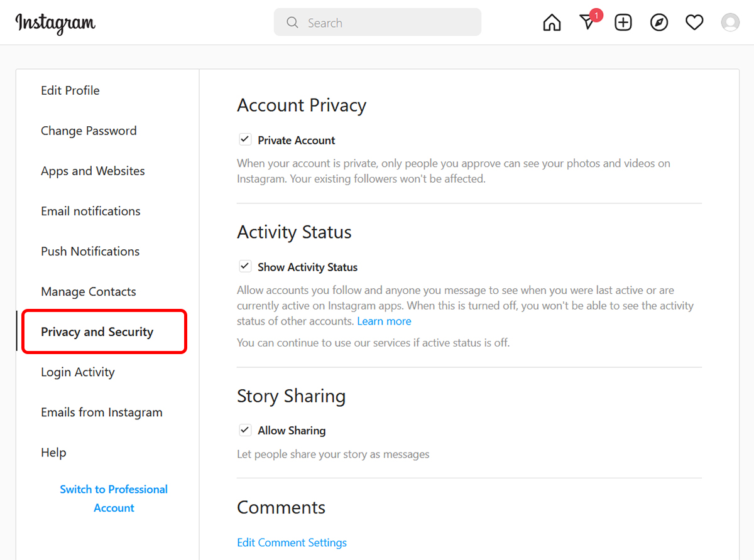Focus the Search input field
This screenshot has width=754, height=560.
(390, 23)
